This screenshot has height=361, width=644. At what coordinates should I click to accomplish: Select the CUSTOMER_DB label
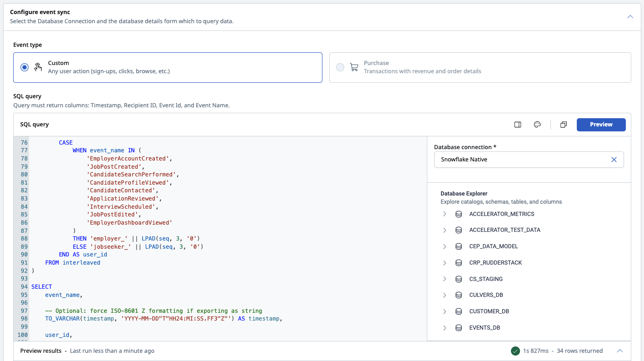click(489, 311)
